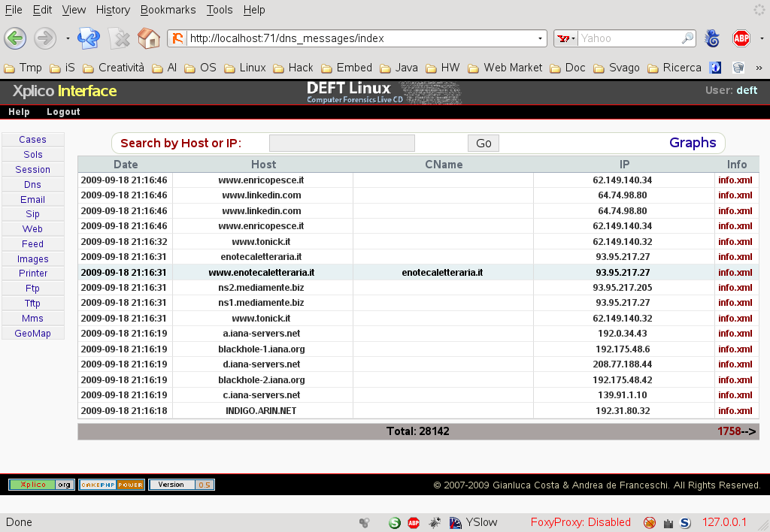Click the Xplico.org badge in footer
Screen dimensions: 770x532
[41, 485]
